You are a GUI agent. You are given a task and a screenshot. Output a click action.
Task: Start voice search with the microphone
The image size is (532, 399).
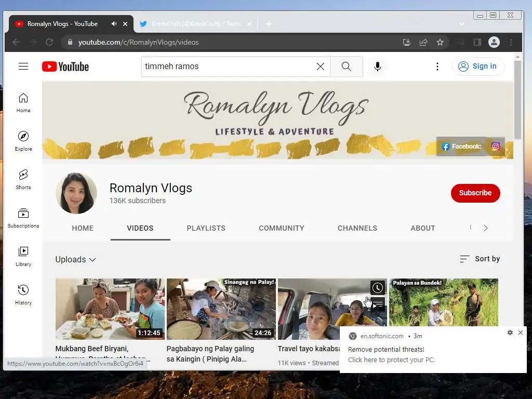pyautogui.click(x=378, y=66)
